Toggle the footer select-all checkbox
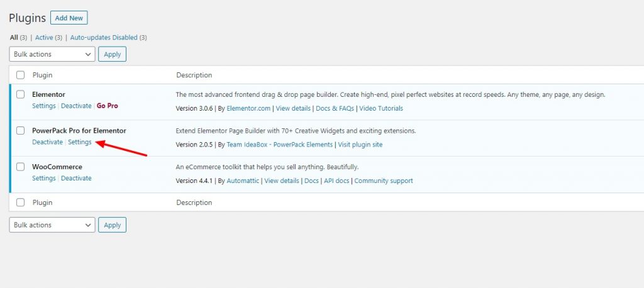 pyautogui.click(x=21, y=202)
